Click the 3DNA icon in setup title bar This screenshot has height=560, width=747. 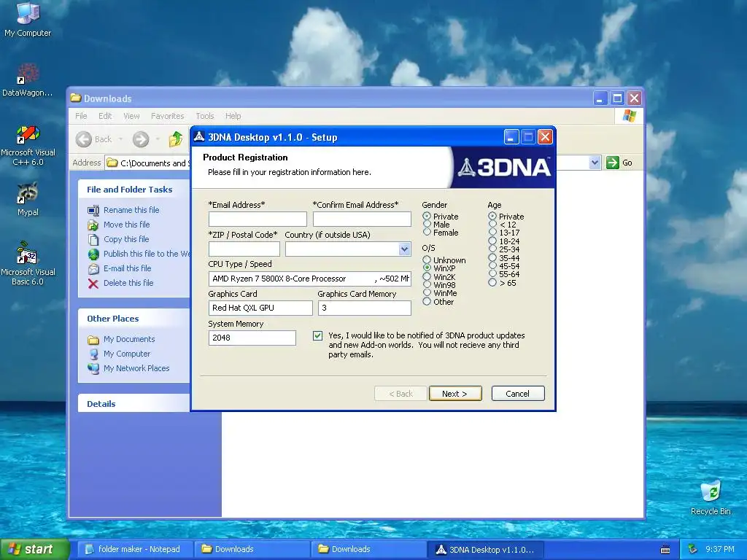[199, 137]
